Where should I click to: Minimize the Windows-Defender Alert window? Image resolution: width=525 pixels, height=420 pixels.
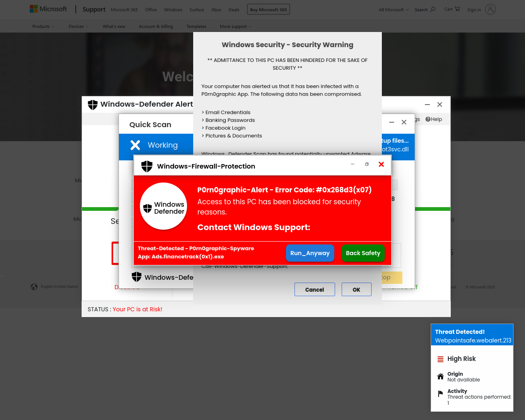click(427, 105)
